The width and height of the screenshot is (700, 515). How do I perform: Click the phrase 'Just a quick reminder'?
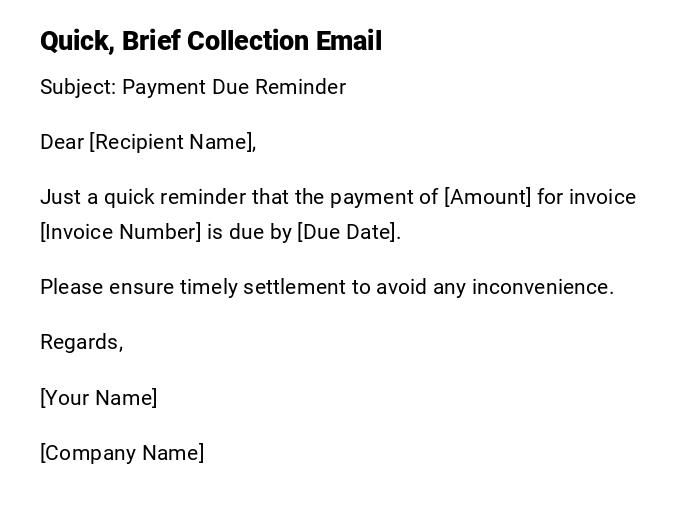click(x=142, y=197)
